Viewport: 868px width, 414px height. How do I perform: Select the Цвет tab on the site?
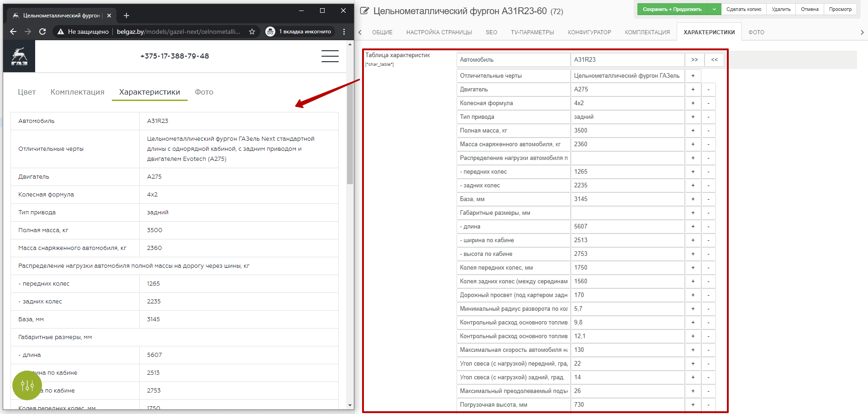coord(26,92)
